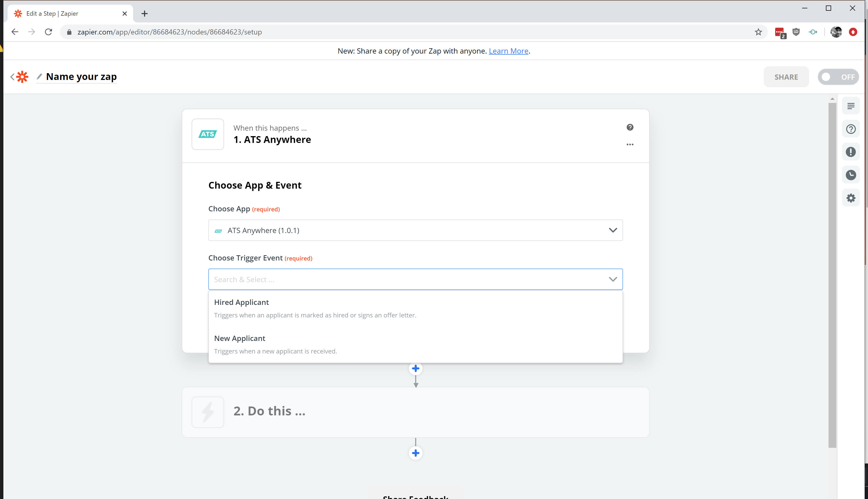The image size is (868, 499).
Task: Open the step three-dots options menu
Action: click(630, 145)
